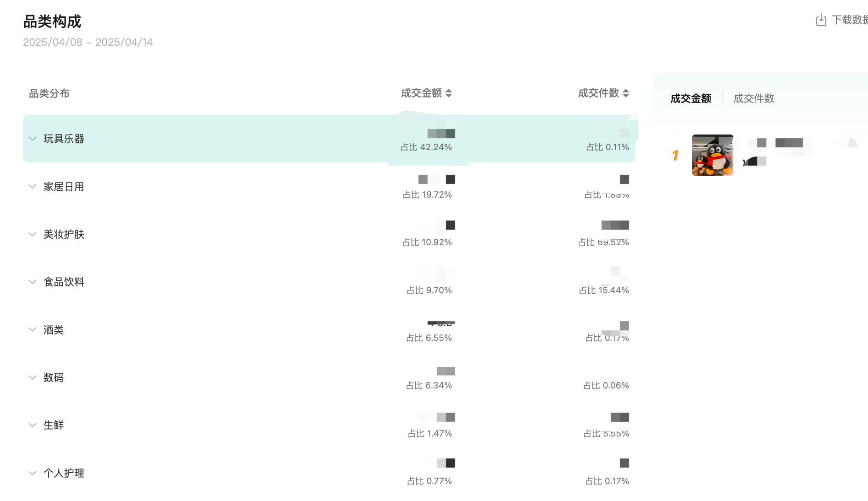The height and width of the screenshot is (501, 868).
Task: Expand the 食品饮料 category chevron
Action: click(33, 282)
